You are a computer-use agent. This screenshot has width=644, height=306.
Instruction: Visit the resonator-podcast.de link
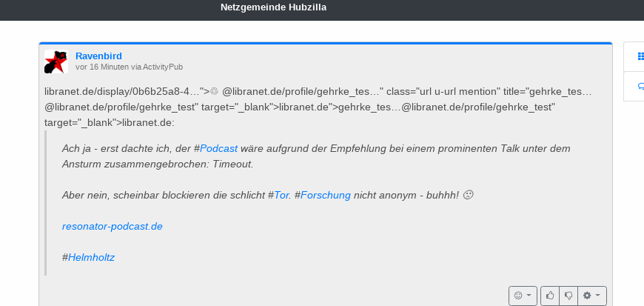tap(113, 226)
